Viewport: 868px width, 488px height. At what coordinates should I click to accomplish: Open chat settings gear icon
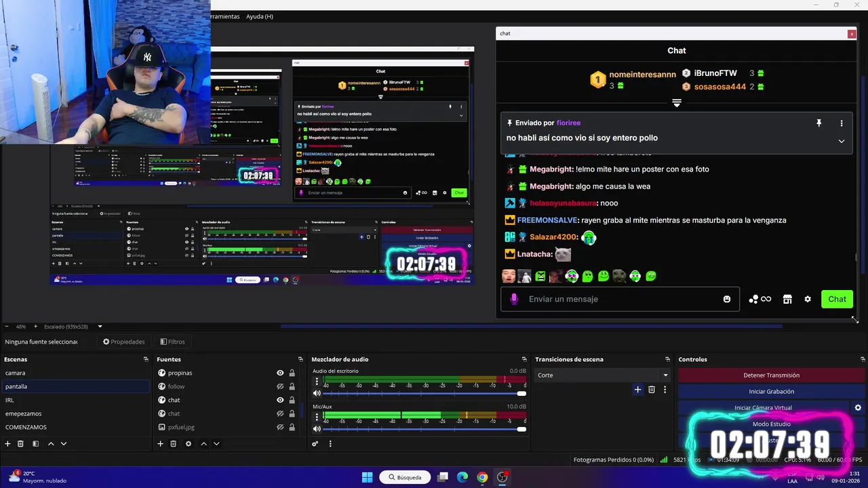coord(808,299)
